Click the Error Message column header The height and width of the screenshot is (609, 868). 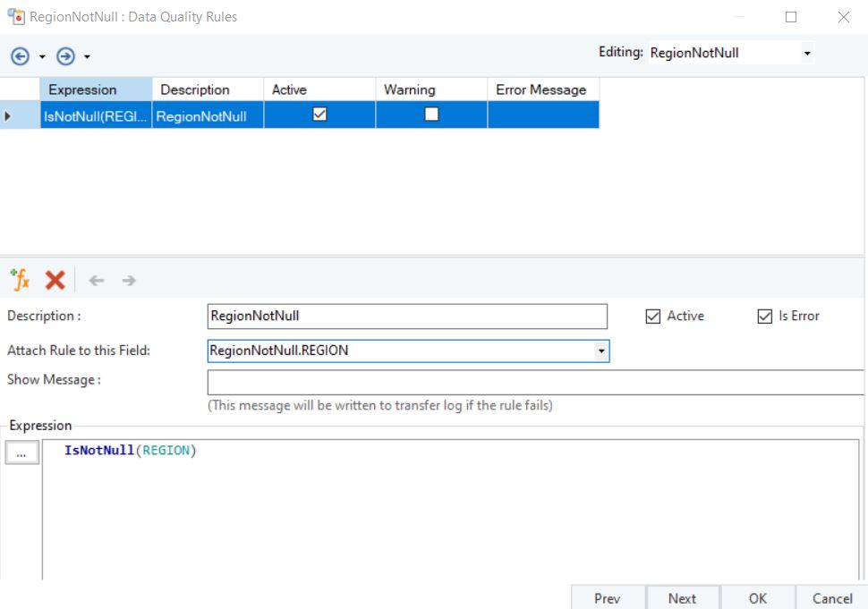tap(541, 89)
